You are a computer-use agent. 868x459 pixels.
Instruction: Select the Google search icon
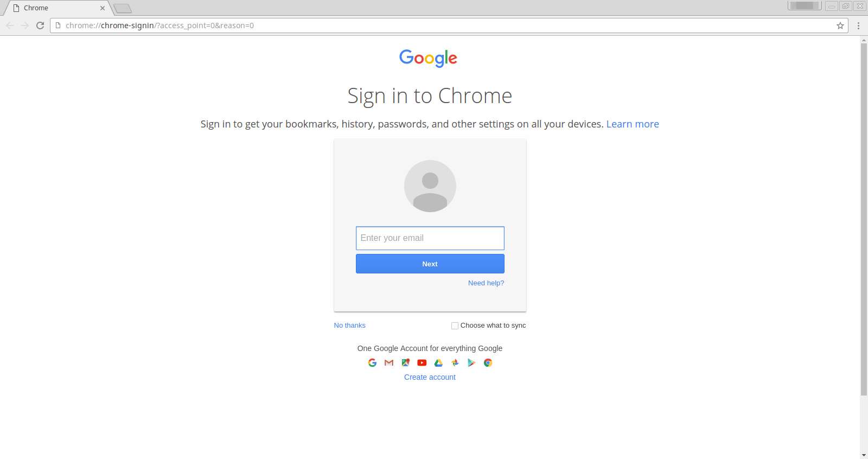pos(372,362)
